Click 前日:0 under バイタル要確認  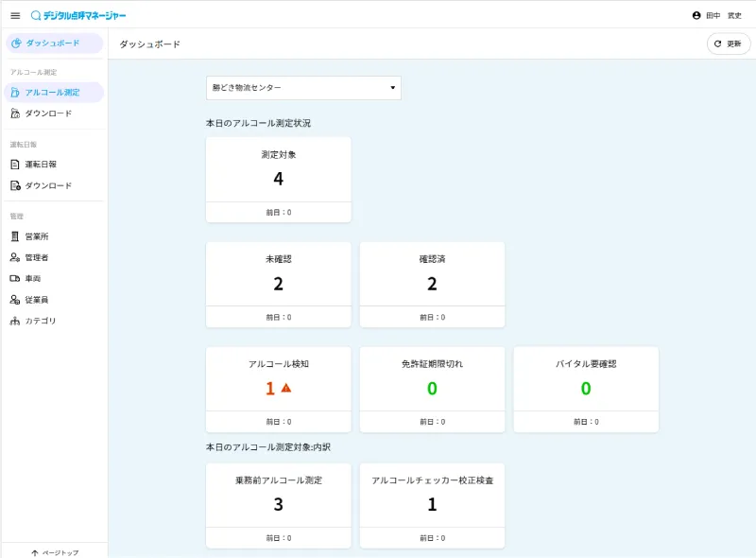[586, 422]
